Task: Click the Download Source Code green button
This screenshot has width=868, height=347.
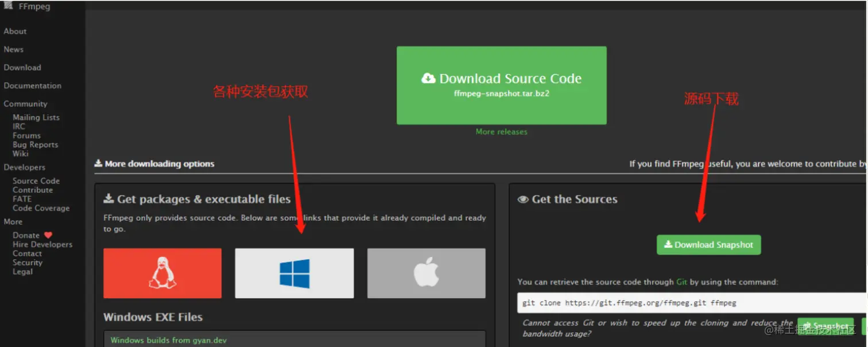Action: click(x=502, y=85)
